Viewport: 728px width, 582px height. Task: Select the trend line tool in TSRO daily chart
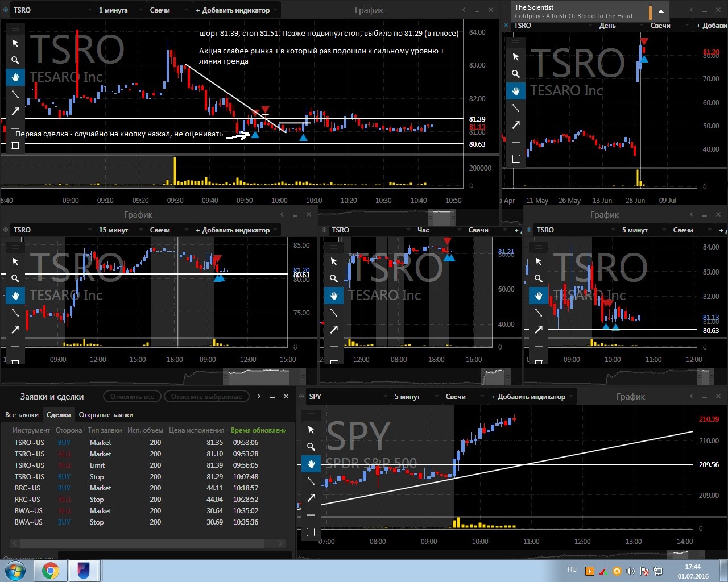pyautogui.click(x=516, y=108)
